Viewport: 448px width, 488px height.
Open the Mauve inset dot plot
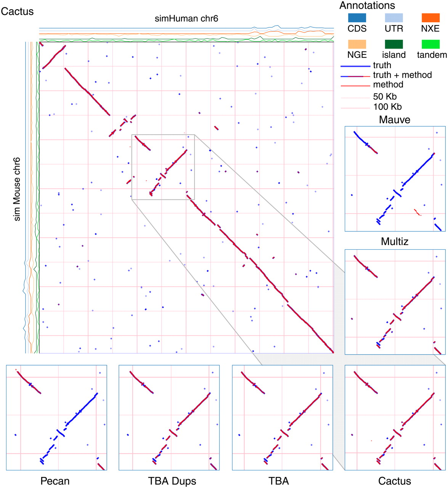[x=395, y=179]
